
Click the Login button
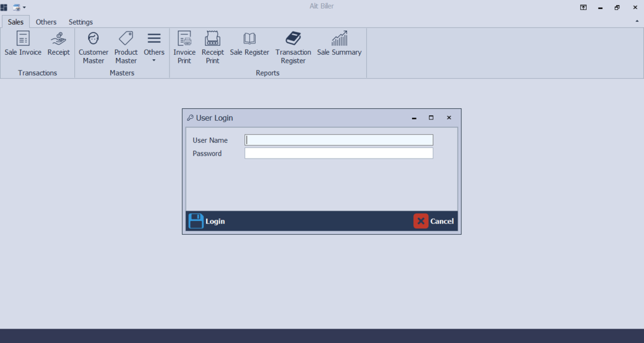click(x=207, y=221)
